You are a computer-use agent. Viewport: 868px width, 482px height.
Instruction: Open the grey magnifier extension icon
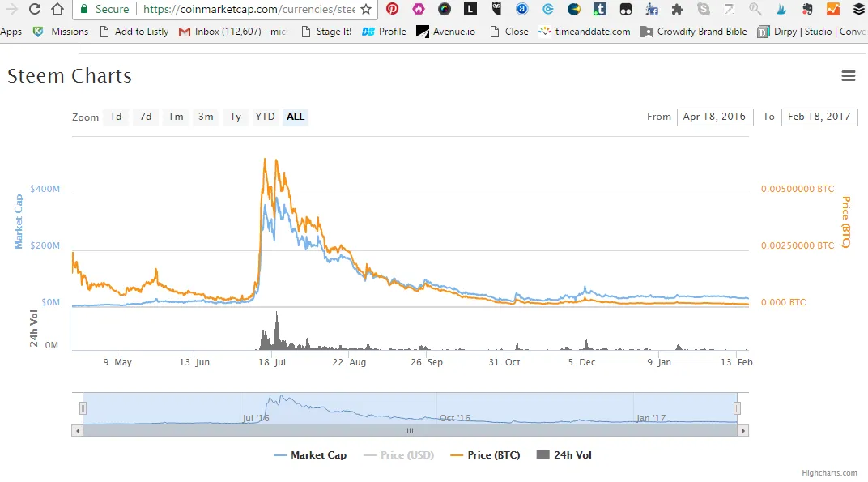[755, 9]
